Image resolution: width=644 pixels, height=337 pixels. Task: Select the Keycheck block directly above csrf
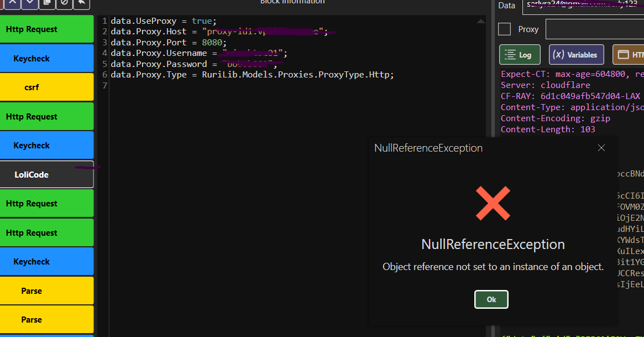coord(47,58)
